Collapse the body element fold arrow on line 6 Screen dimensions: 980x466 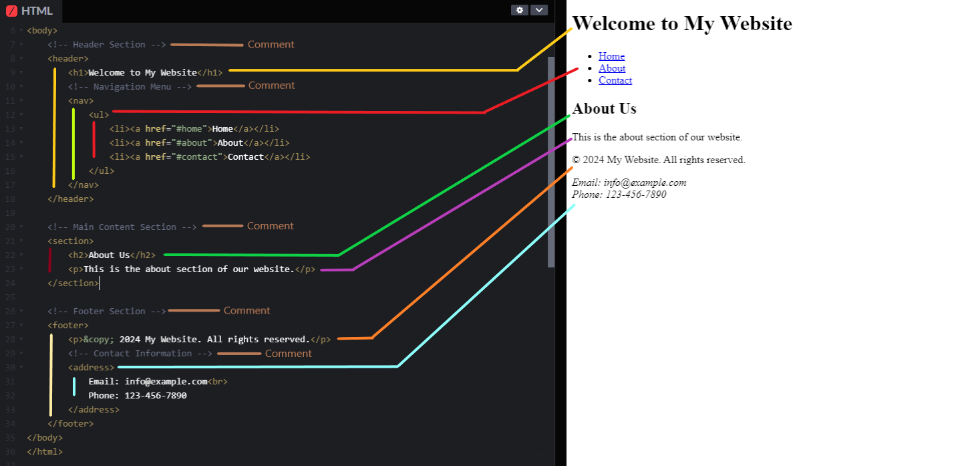point(20,30)
